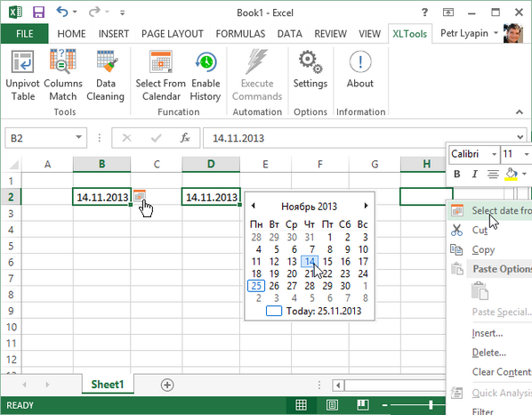Pick date 25 in the calendar
The width and height of the screenshot is (532, 415).
pos(256,286)
